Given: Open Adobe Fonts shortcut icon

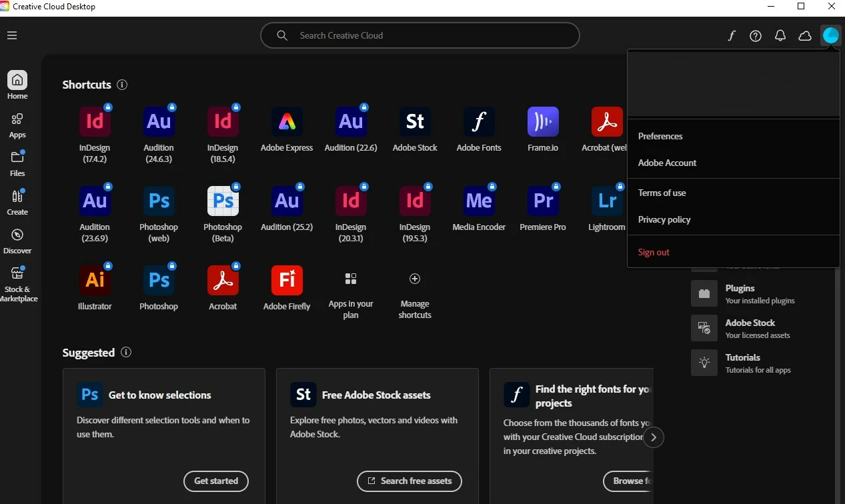Looking at the screenshot, I should tap(479, 121).
